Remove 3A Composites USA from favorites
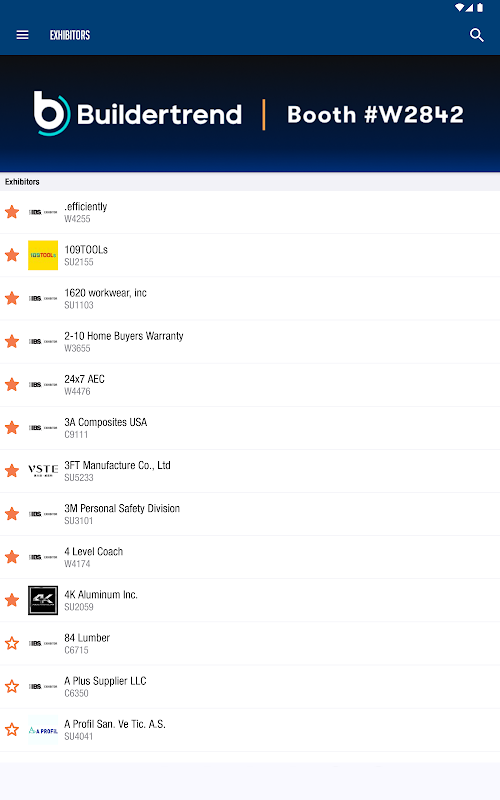The image size is (500, 800). pos(12,428)
